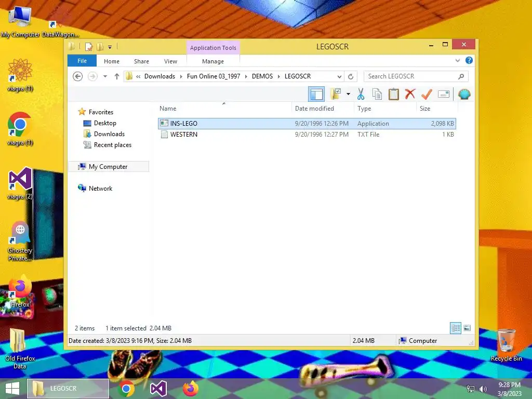Go up one folder level arrow
Image resolution: width=532 pixels, height=399 pixels.
117,76
